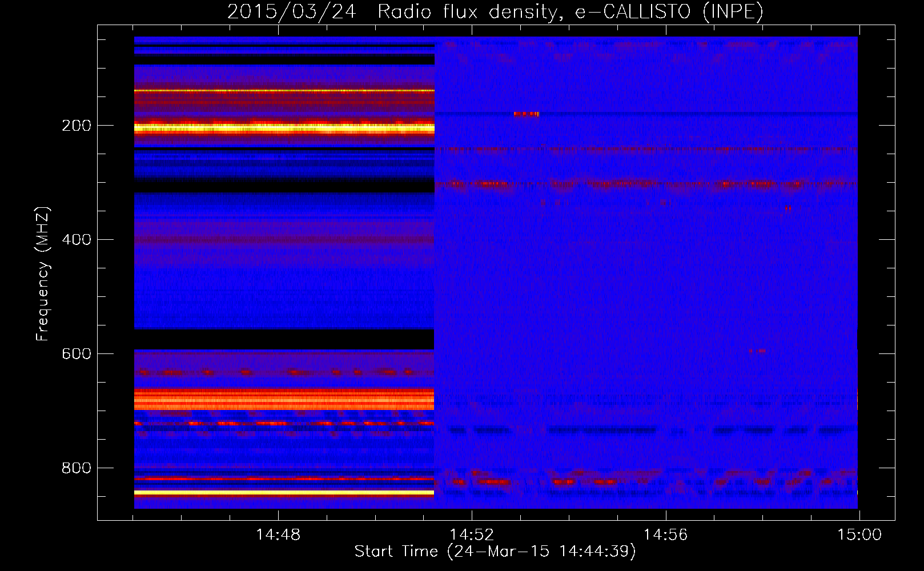Click the 800 frequency tick label

pos(77,468)
